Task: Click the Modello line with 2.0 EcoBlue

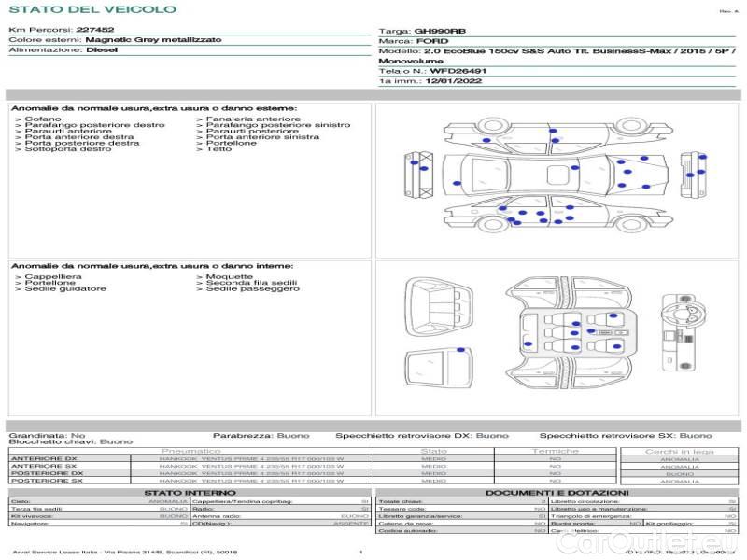Action: tap(557, 51)
